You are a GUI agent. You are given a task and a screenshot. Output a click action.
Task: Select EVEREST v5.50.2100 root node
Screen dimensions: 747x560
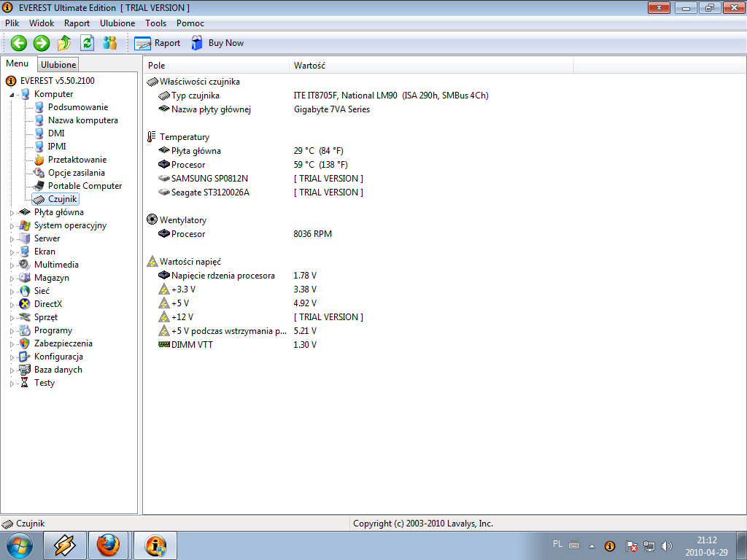[x=57, y=81]
